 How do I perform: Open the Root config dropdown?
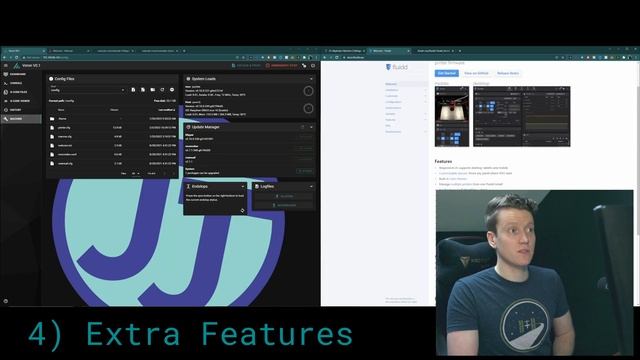point(87,89)
